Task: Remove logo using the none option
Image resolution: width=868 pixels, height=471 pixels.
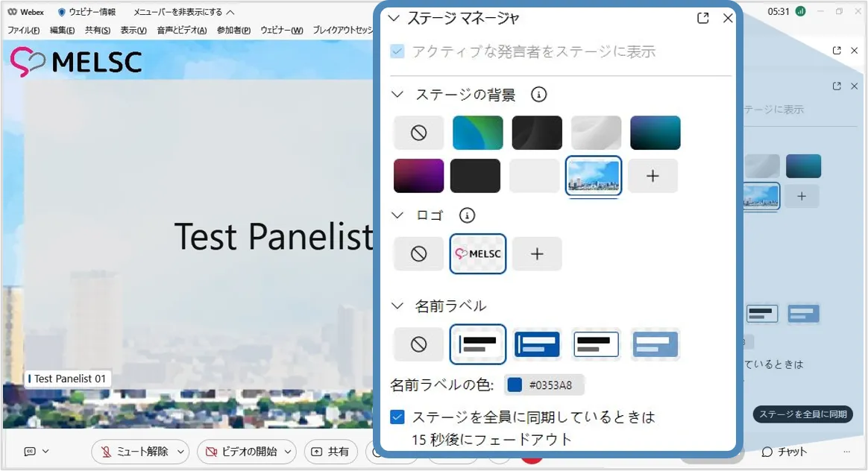Action: pos(418,254)
